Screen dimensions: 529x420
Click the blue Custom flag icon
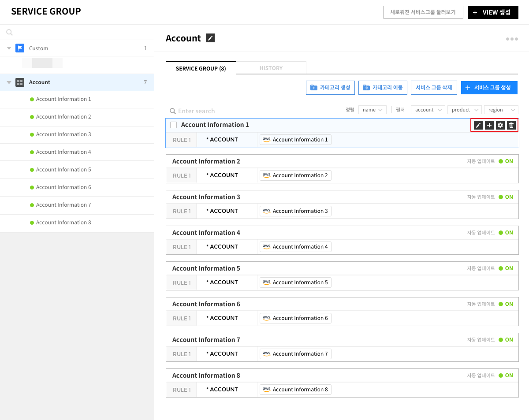click(x=20, y=48)
